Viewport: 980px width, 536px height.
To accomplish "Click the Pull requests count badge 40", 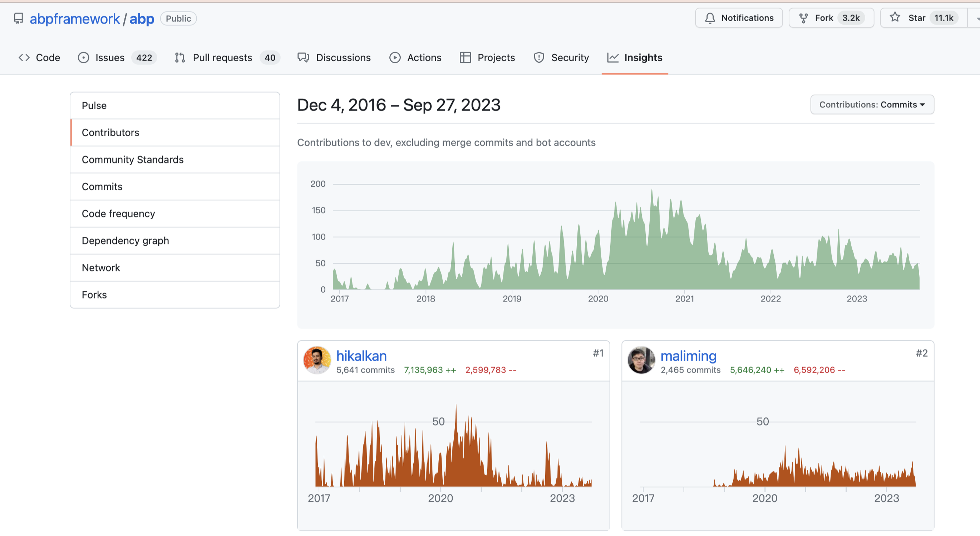I will point(270,58).
